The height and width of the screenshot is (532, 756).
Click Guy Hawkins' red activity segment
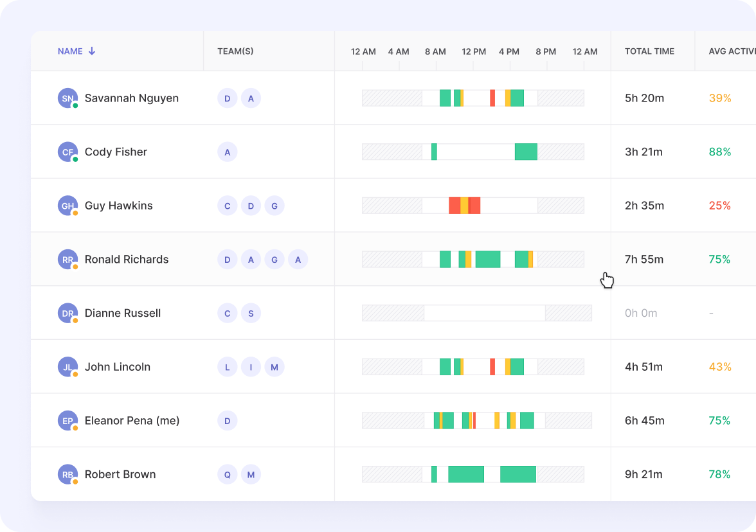coord(454,206)
